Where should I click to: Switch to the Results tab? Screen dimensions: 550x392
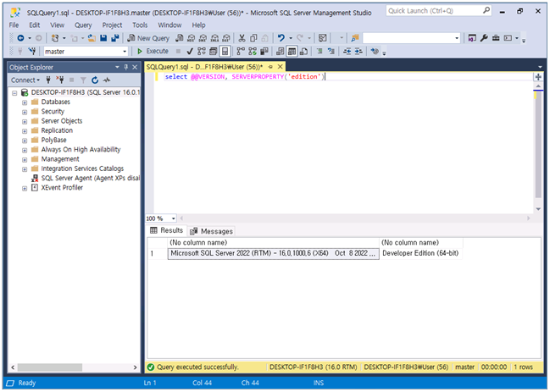(x=167, y=230)
